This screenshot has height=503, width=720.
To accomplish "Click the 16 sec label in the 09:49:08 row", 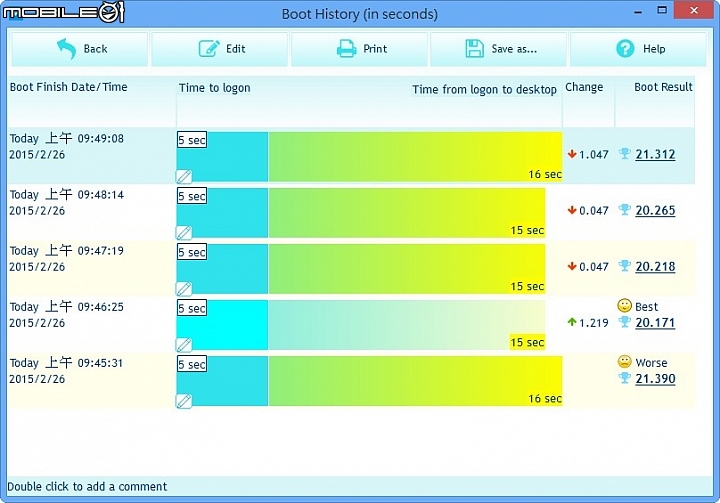I will [x=545, y=174].
